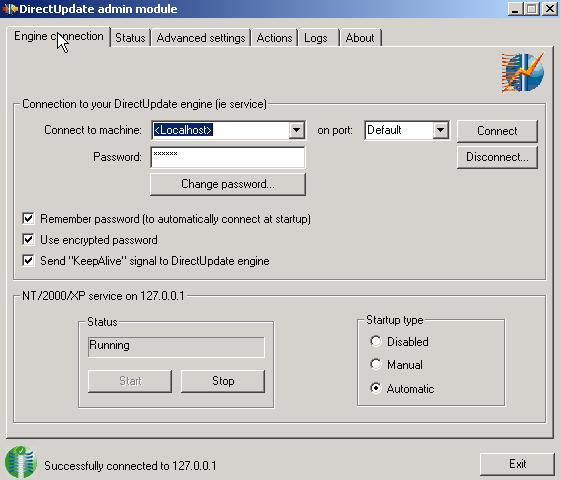Screen dimensions: 561x480
Task: Click the Disconnect... button
Action: 497,157
